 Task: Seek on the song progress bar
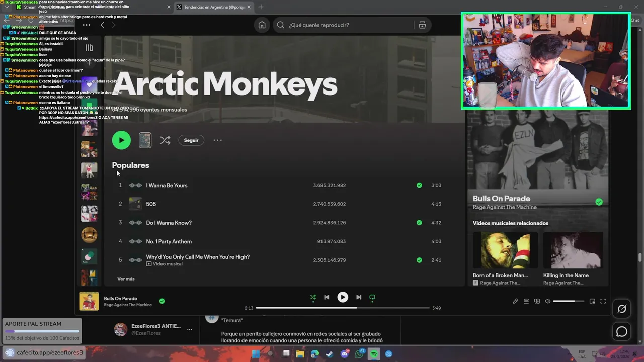point(343,308)
